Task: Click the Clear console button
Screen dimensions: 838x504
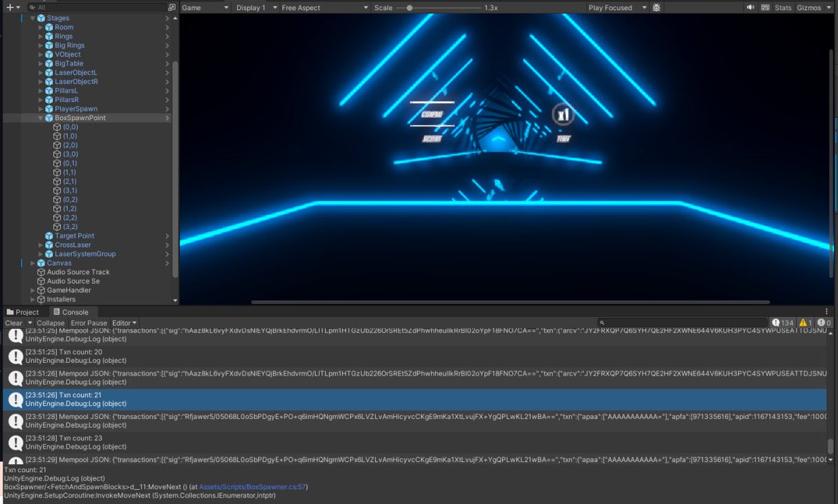Action: [x=14, y=323]
